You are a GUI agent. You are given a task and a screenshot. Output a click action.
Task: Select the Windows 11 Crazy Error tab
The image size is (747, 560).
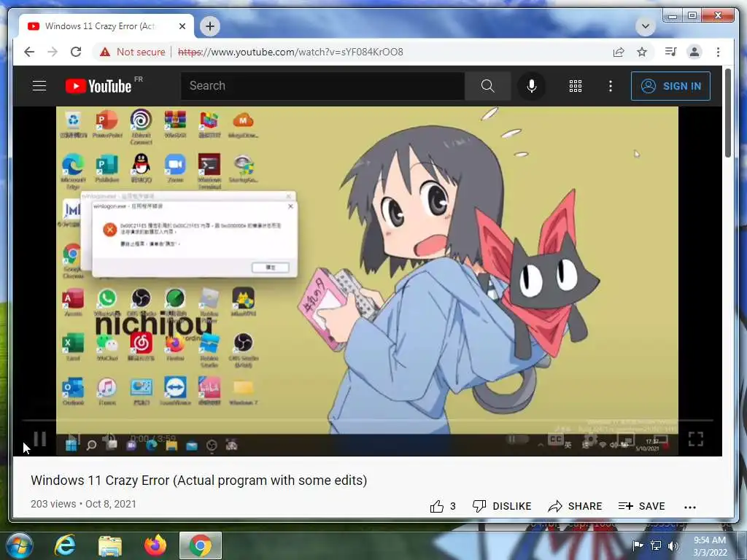click(x=100, y=26)
